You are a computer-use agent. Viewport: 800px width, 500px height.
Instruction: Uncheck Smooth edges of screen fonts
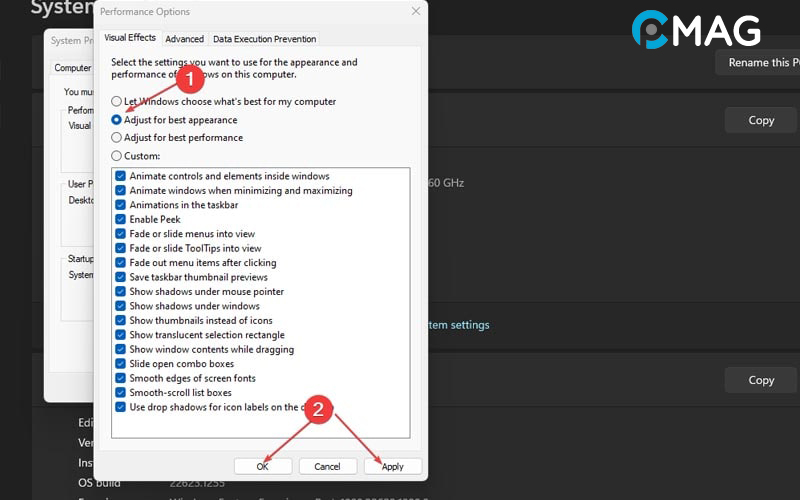[x=121, y=379]
